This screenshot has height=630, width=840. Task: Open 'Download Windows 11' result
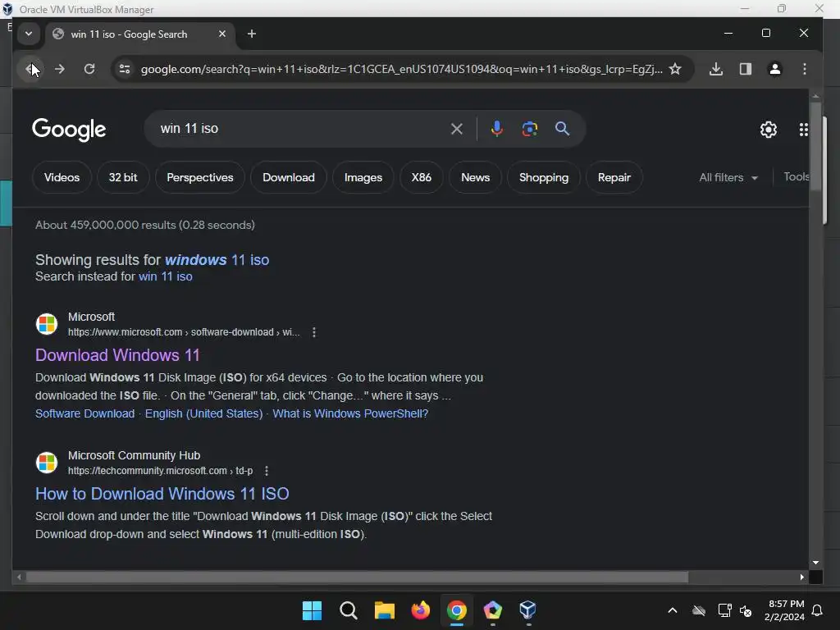[x=117, y=355]
